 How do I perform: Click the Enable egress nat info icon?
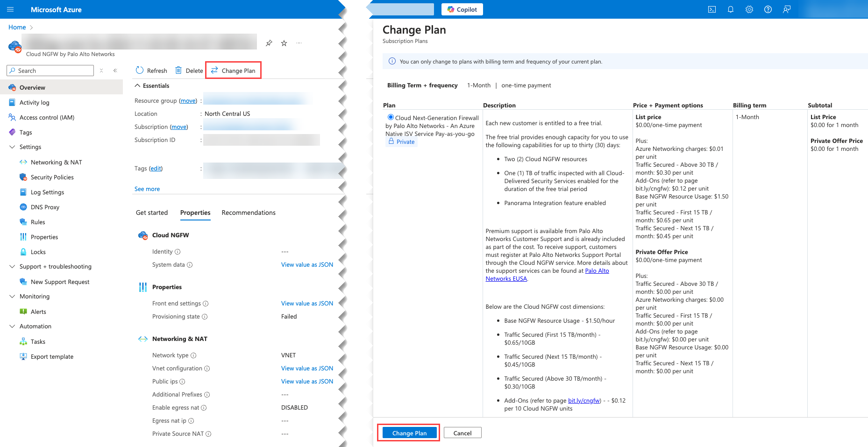click(204, 408)
